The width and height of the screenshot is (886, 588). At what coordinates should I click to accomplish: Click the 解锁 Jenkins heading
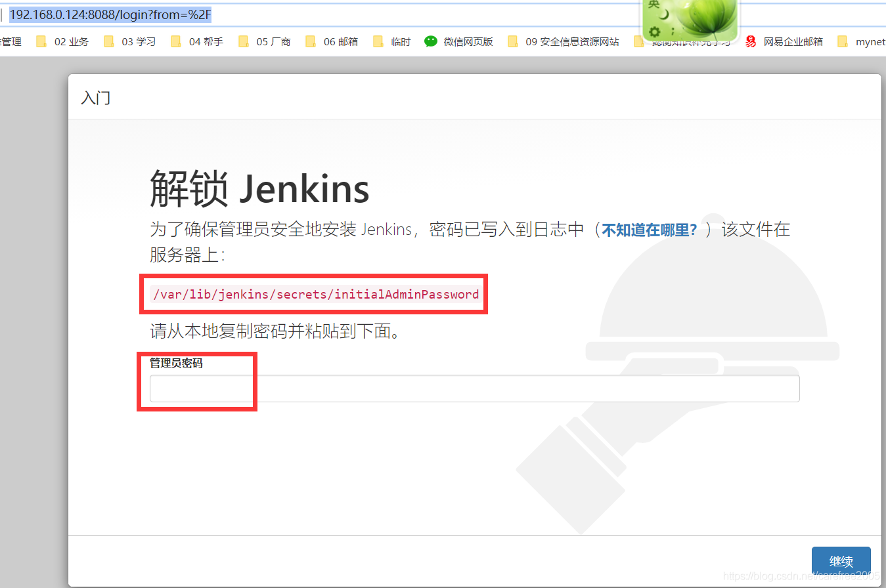click(259, 189)
